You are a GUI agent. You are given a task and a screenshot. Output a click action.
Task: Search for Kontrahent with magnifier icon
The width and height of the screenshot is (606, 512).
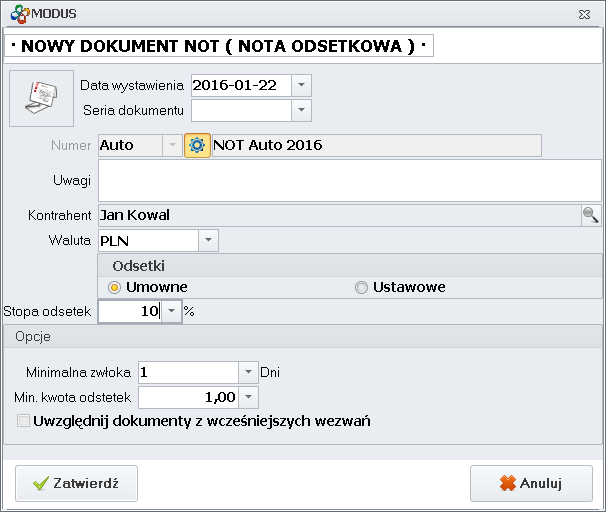pos(591,215)
